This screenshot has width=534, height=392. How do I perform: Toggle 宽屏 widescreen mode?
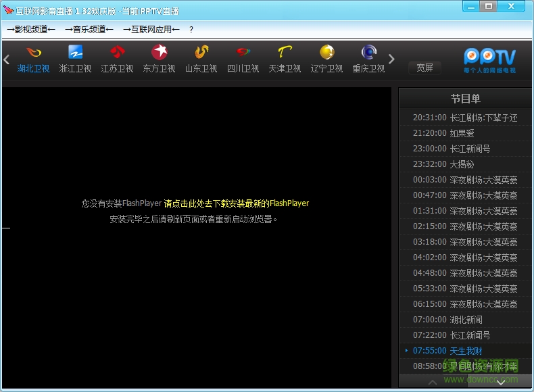424,68
